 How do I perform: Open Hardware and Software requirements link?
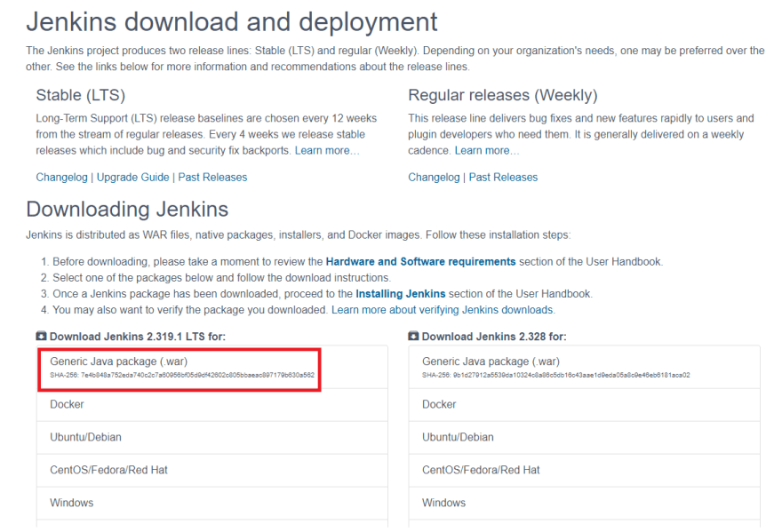coord(420,262)
